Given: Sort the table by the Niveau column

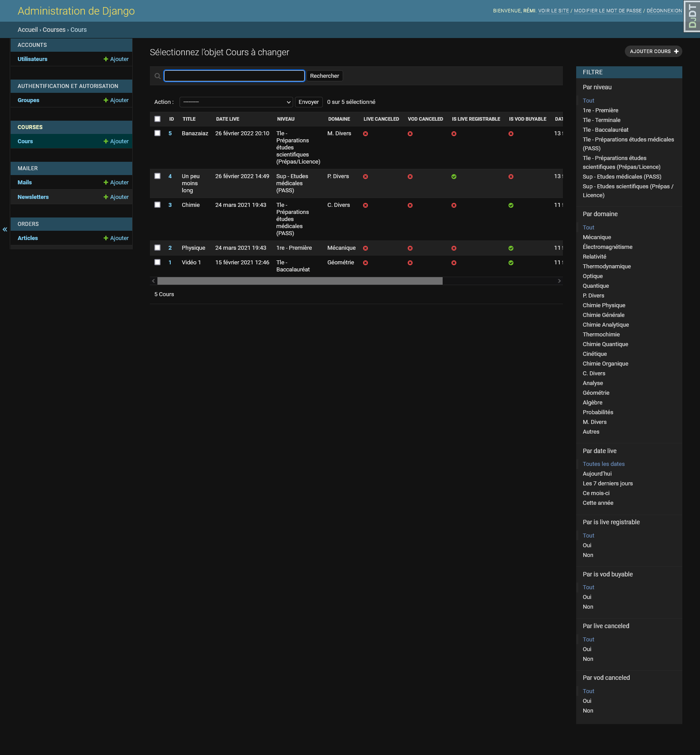Looking at the screenshot, I should pos(286,119).
